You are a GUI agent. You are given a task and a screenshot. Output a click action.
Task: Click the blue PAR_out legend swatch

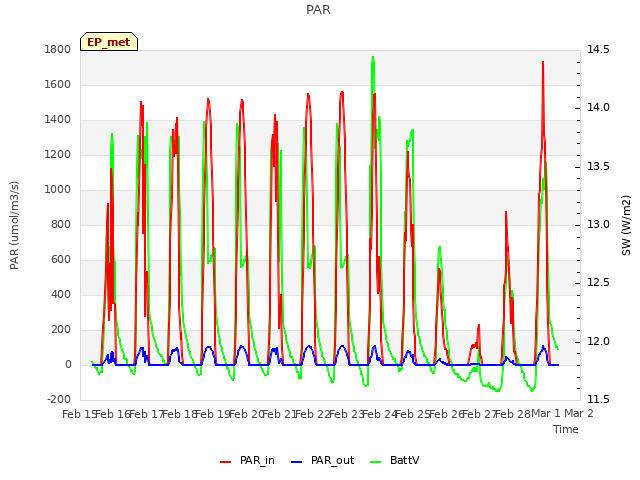[297, 462]
